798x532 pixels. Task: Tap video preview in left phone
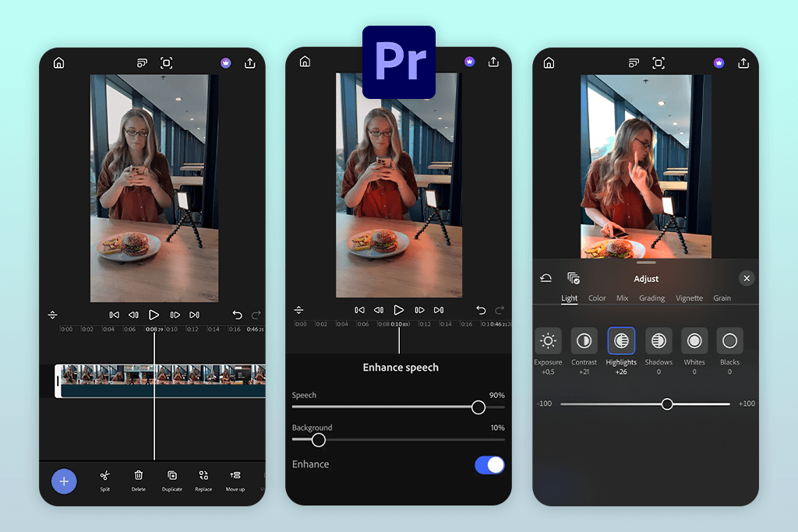[154, 188]
